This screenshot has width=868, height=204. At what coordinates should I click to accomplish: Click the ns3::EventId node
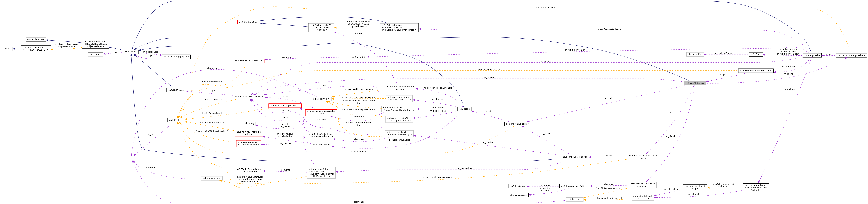[358, 57]
